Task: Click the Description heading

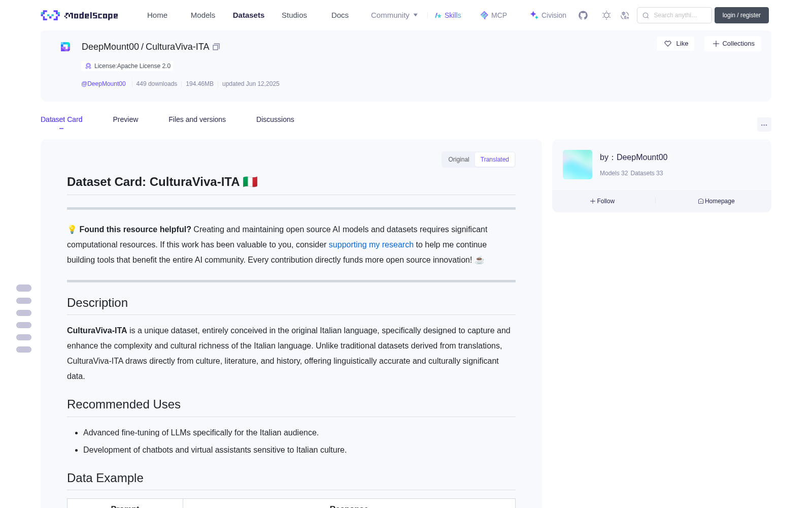Action: 97,303
